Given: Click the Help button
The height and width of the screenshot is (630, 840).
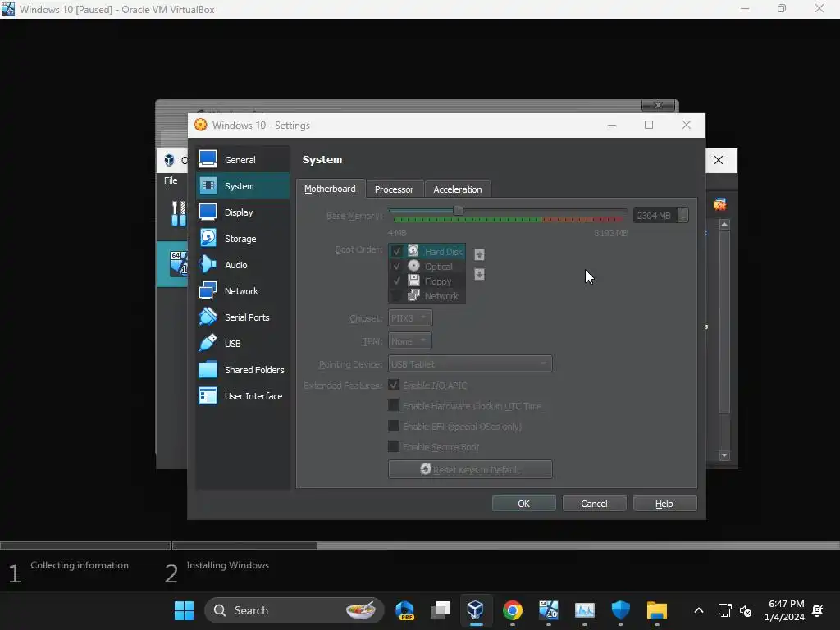Looking at the screenshot, I should click(x=664, y=504).
